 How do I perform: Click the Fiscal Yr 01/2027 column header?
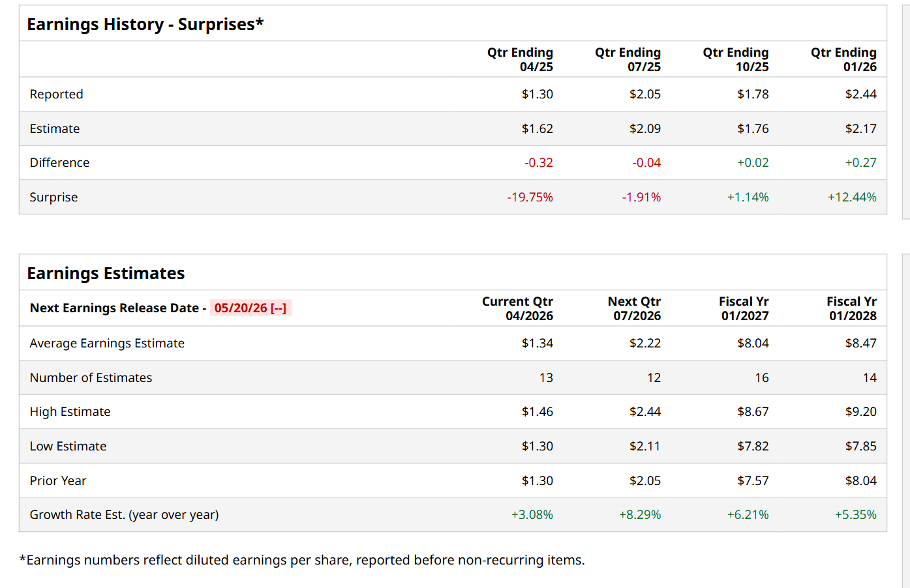(744, 308)
